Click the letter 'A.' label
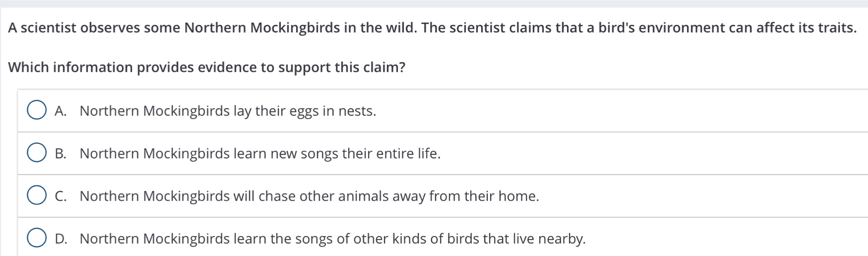868x256 pixels. pos(61,111)
